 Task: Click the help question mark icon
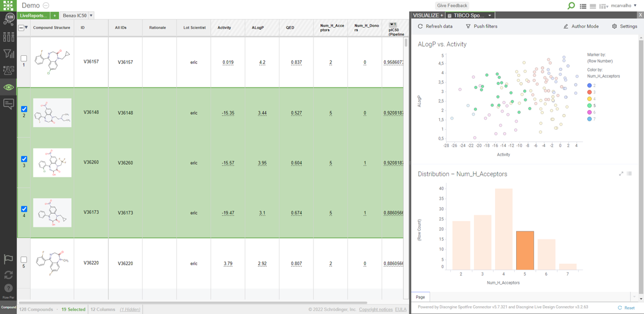point(9,288)
